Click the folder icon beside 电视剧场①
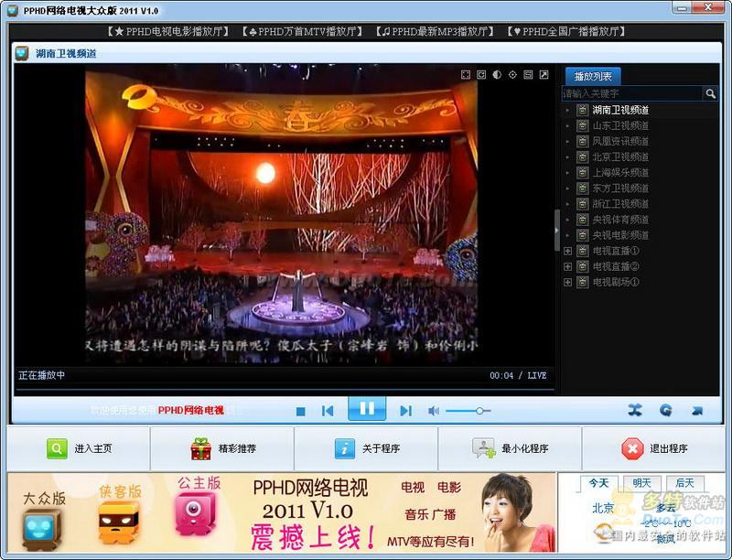This screenshot has height=560, width=732. tap(582, 283)
